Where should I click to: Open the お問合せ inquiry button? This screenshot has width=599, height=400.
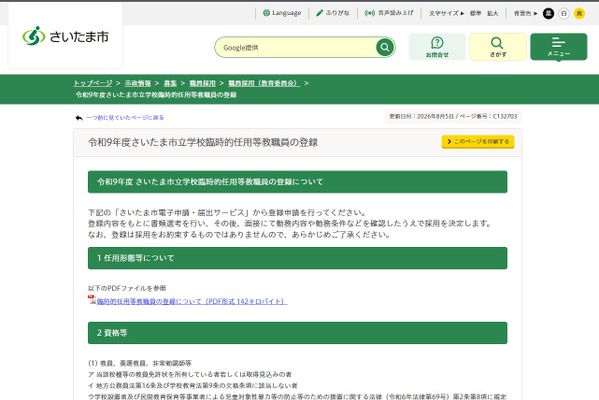tap(437, 47)
